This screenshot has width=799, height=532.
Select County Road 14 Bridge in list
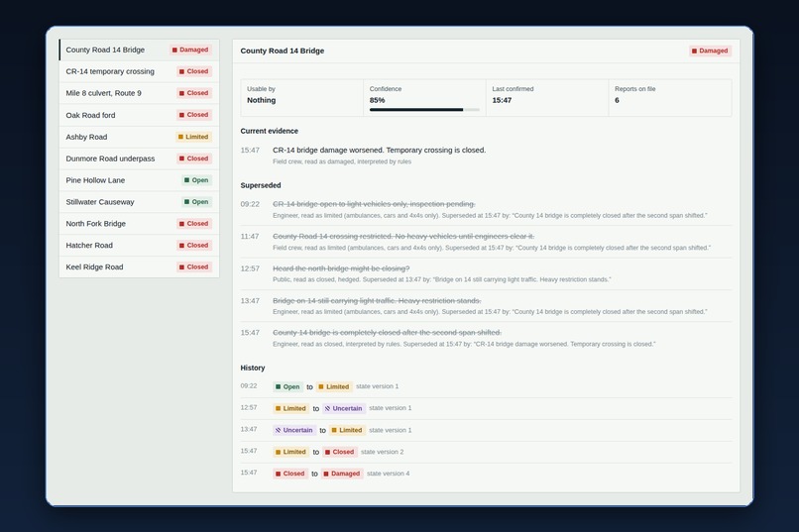[x=139, y=50]
